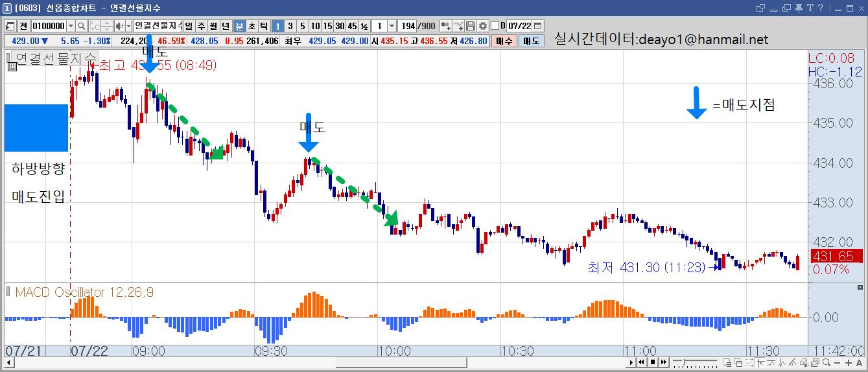Open chart settings gear icon
The image size is (868, 372).
(x=483, y=26)
